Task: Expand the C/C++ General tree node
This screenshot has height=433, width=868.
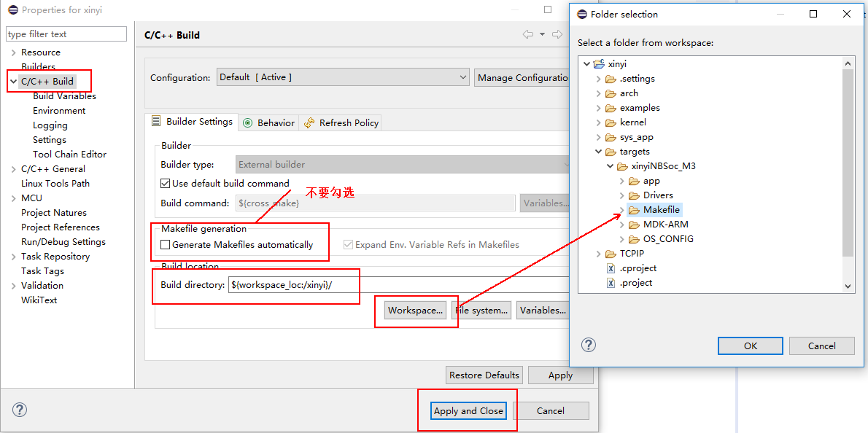Action: (x=14, y=169)
